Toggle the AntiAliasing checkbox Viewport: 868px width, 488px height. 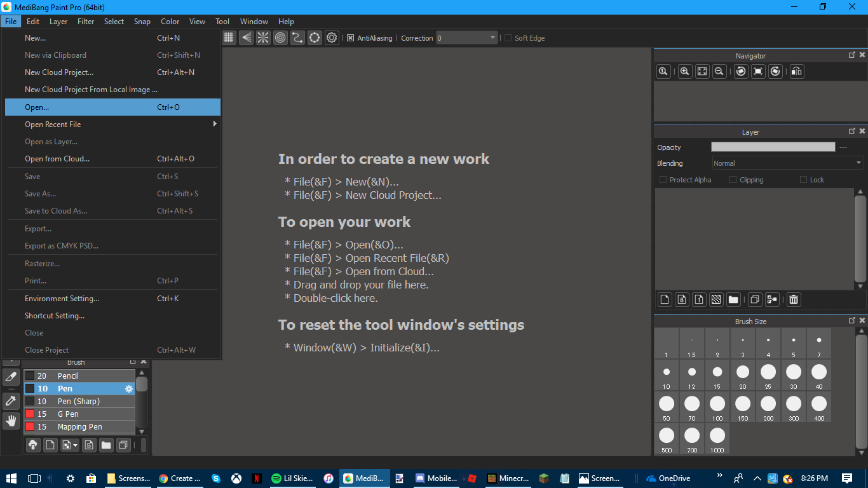[x=350, y=38]
